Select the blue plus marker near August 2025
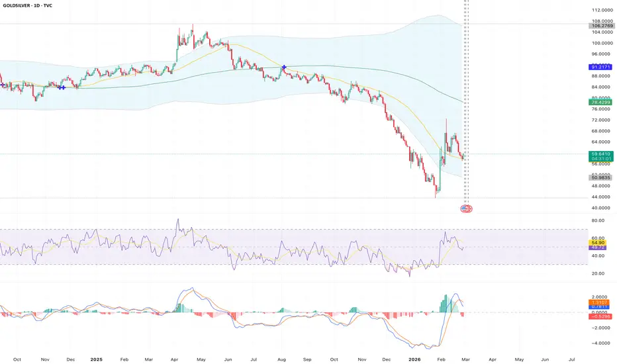The width and height of the screenshot is (617, 364). click(284, 68)
